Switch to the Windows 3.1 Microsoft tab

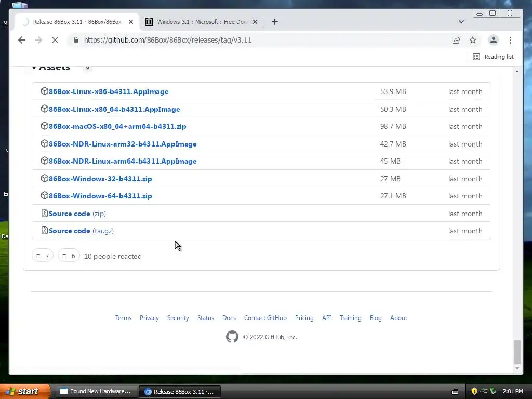pos(202,22)
